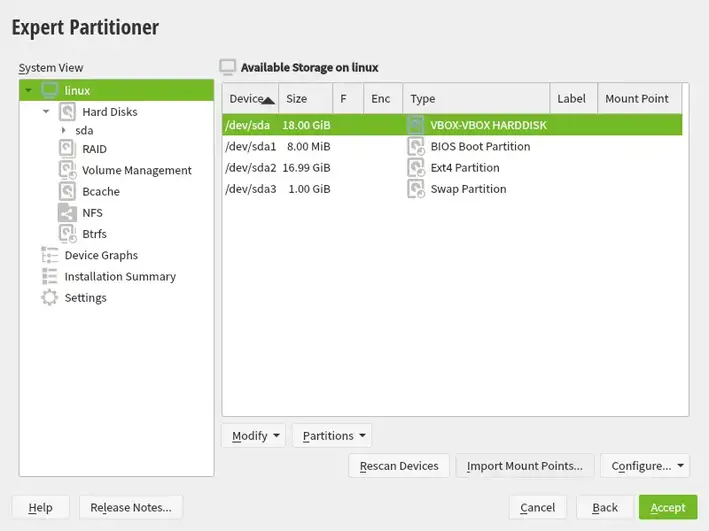Open Settings in System View
Screen dimensions: 709x531
pyautogui.click(x=85, y=298)
